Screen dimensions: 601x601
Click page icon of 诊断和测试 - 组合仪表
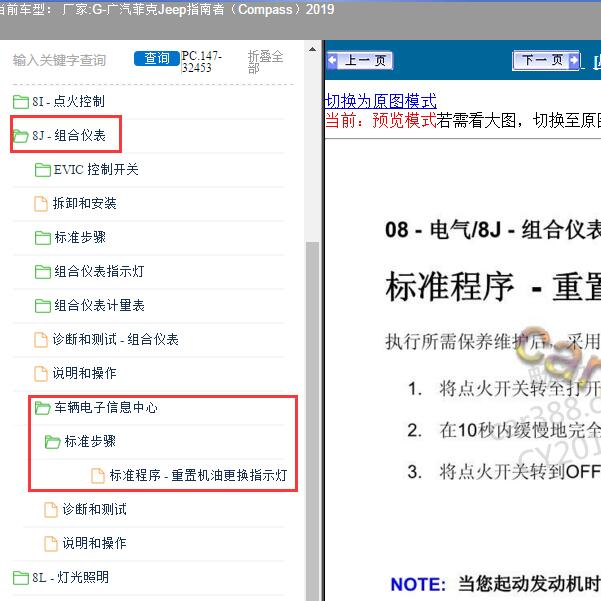pyautogui.click(x=41, y=340)
